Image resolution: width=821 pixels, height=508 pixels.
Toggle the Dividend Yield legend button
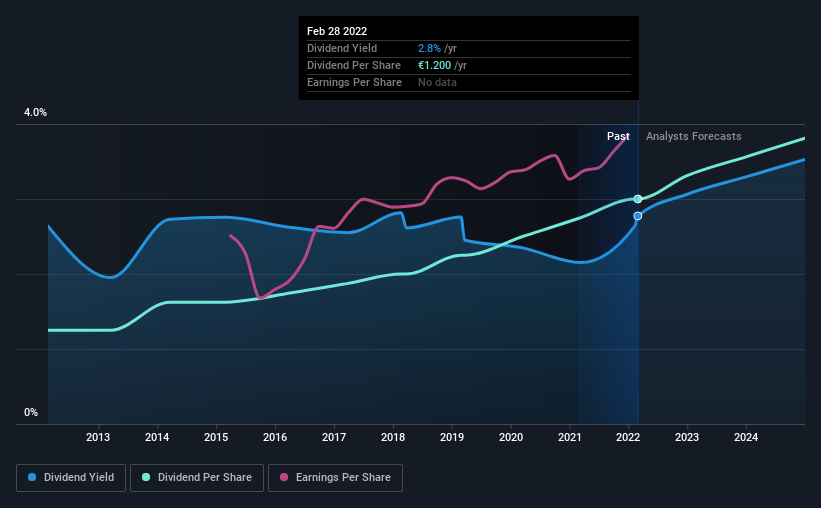(x=71, y=478)
